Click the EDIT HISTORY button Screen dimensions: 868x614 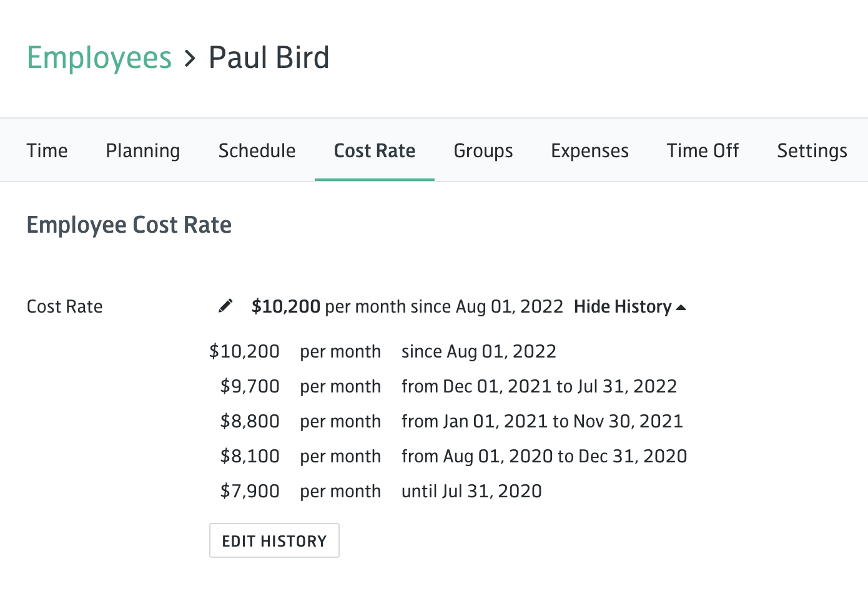(274, 540)
